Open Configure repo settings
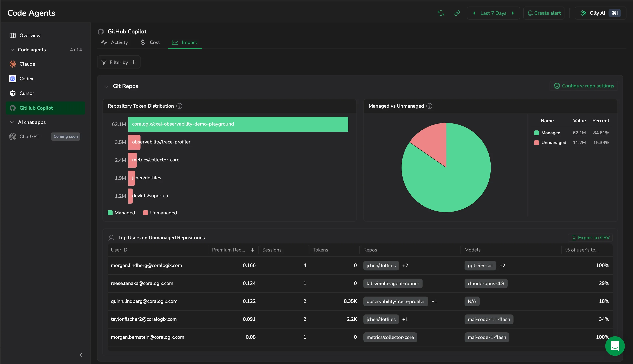Screen dimensions: 633x364 point(584,86)
